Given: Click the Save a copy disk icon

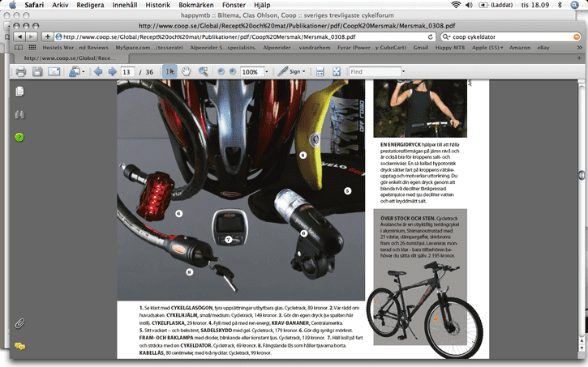Looking at the screenshot, I should click(36, 72).
